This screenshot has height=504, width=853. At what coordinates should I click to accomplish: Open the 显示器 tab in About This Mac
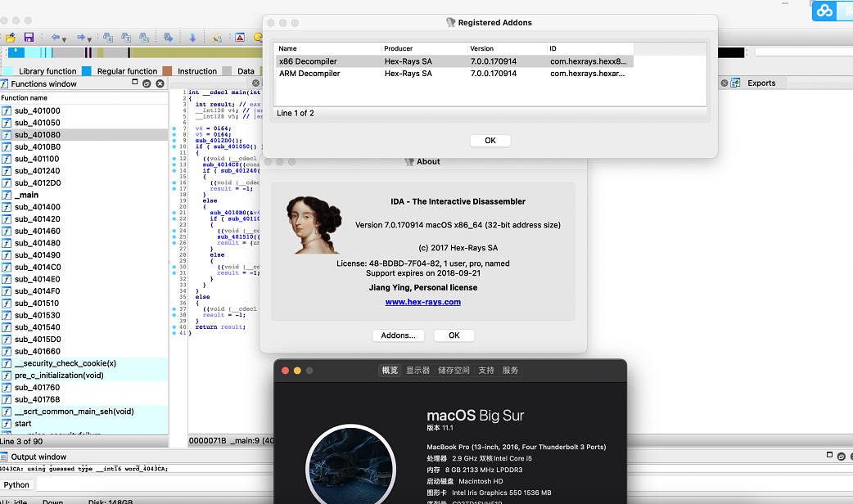[x=417, y=371]
